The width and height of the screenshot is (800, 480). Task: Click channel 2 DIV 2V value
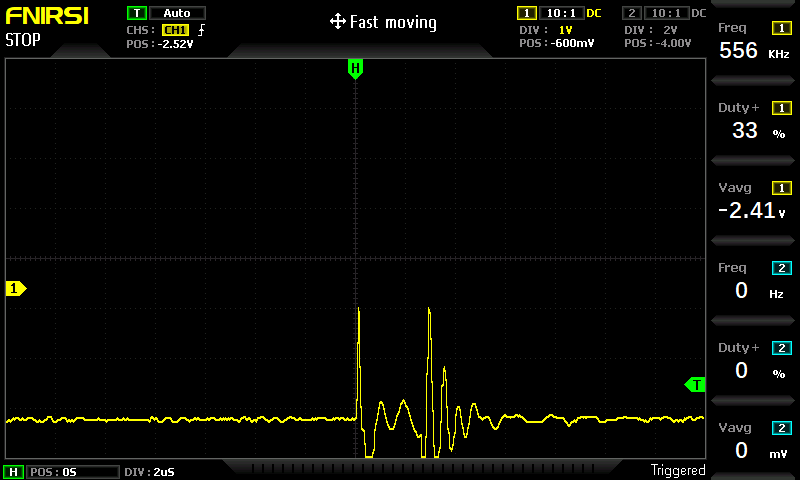click(x=670, y=30)
